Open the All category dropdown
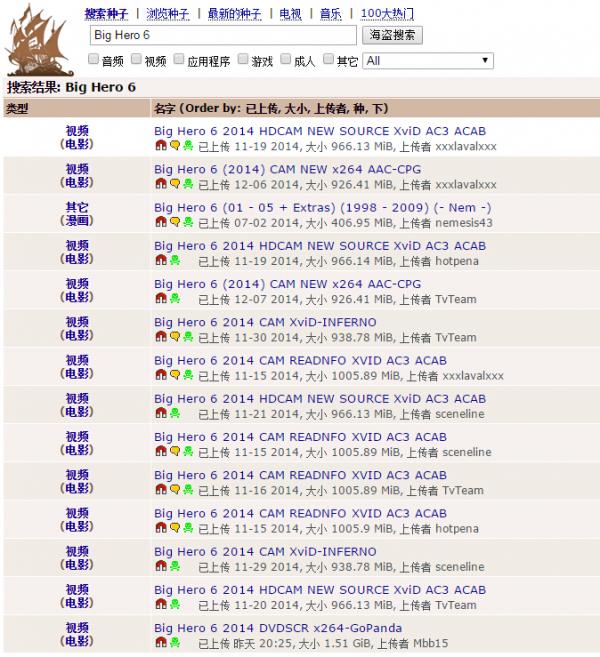Viewport: 600px width, 657px height. click(428, 61)
